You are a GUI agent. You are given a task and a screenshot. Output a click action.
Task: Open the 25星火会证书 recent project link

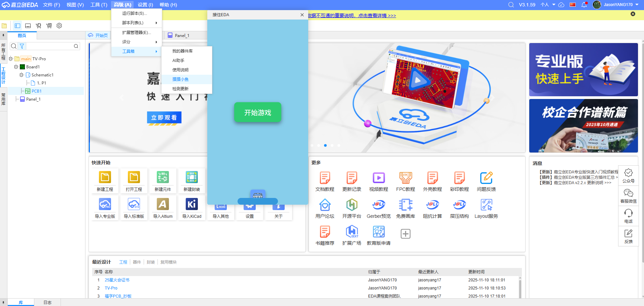click(x=117, y=280)
